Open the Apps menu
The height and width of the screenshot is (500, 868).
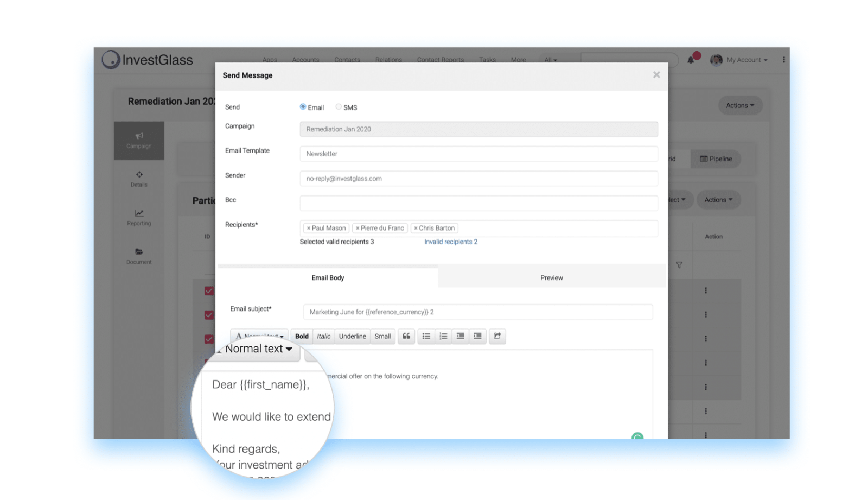coord(270,60)
